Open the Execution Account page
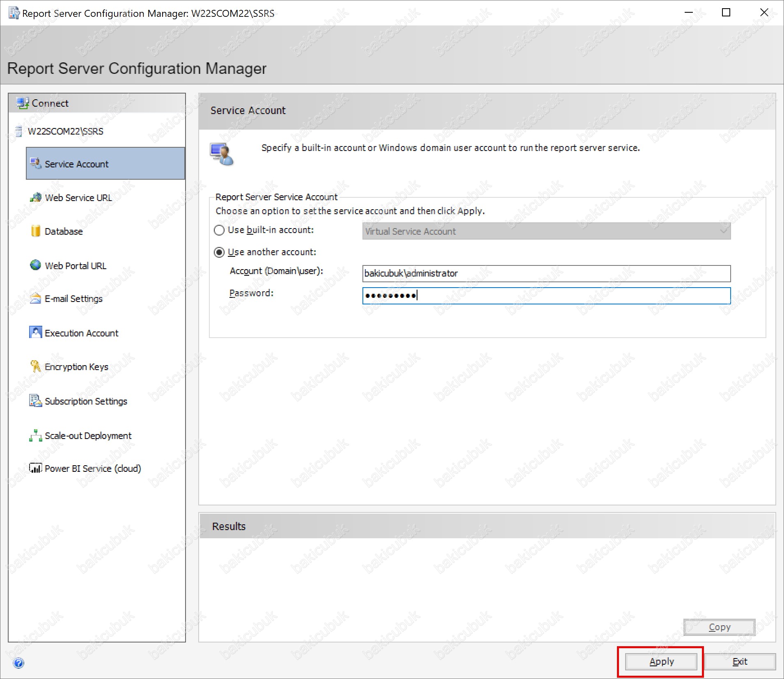The height and width of the screenshot is (679, 784). [81, 333]
